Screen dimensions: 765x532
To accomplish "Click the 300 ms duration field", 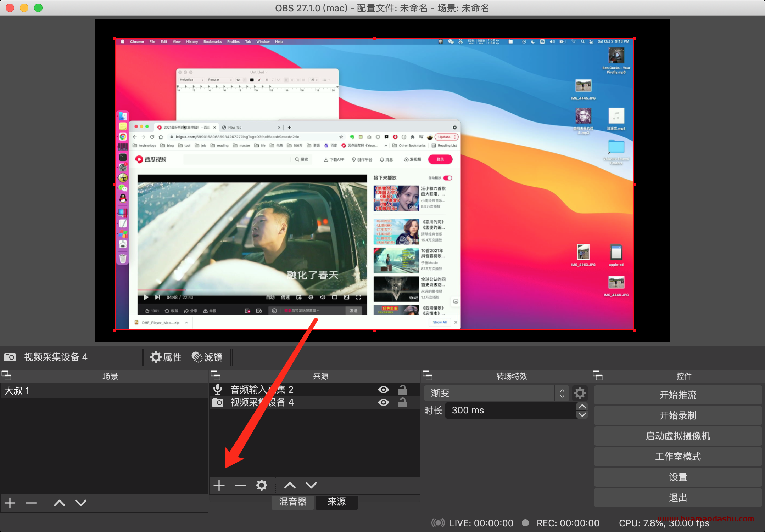I will 511,410.
